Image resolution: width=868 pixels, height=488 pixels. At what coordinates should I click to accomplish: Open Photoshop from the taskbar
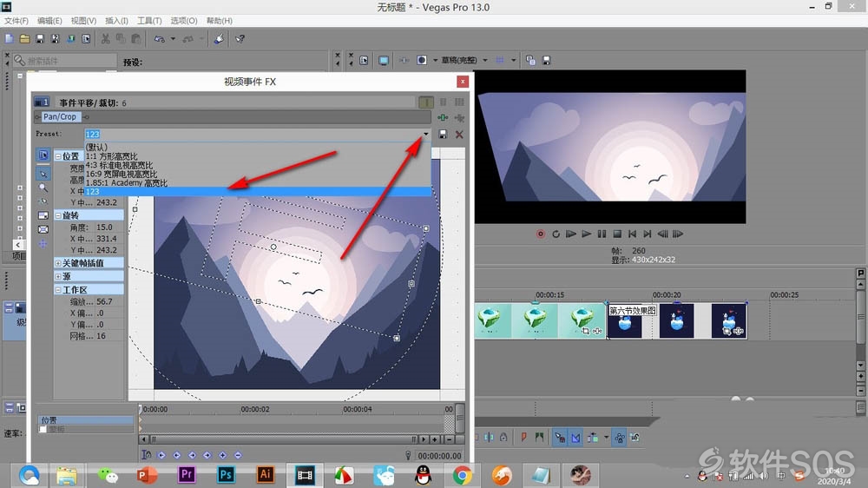tap(226, 475)
